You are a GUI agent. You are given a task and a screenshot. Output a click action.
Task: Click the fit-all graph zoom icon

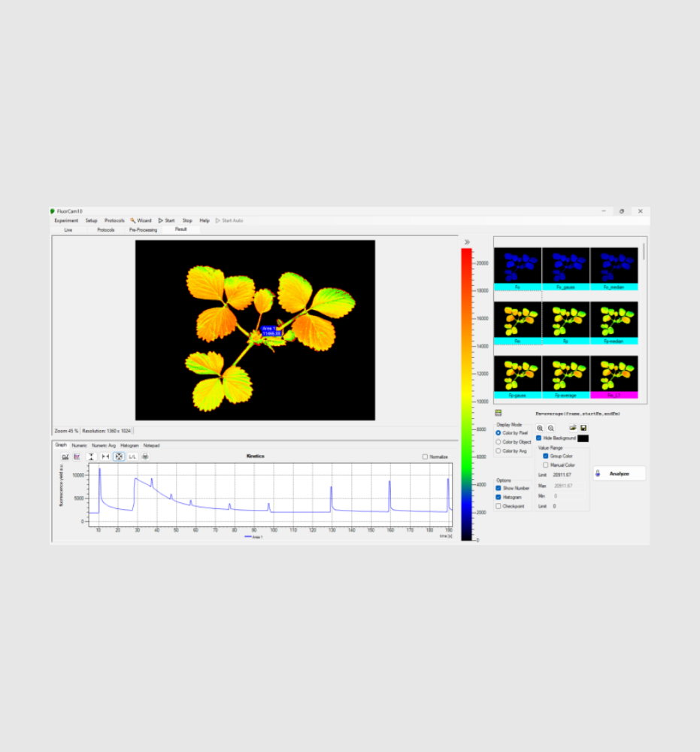pyautogui.click(x=119, y=456)
